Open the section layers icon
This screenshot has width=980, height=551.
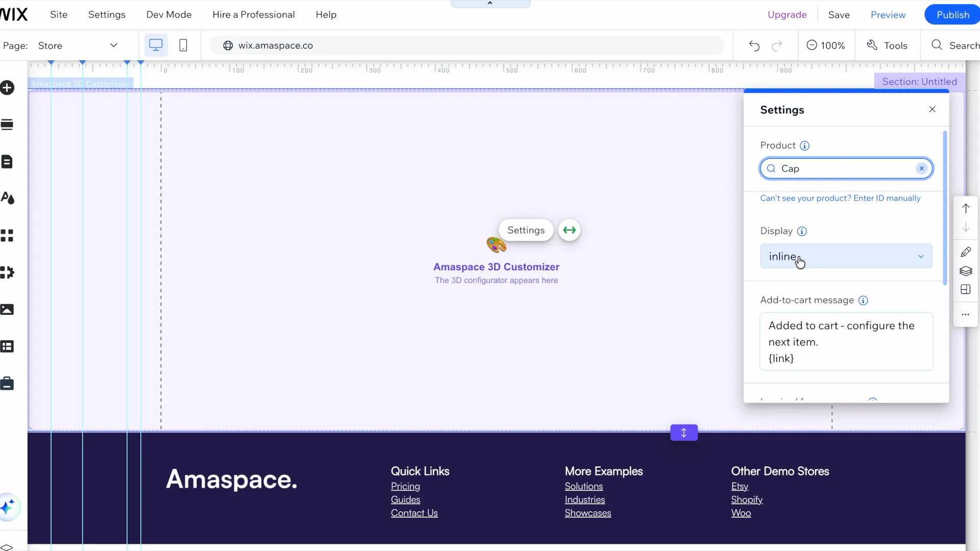click(x=966, y=271)
